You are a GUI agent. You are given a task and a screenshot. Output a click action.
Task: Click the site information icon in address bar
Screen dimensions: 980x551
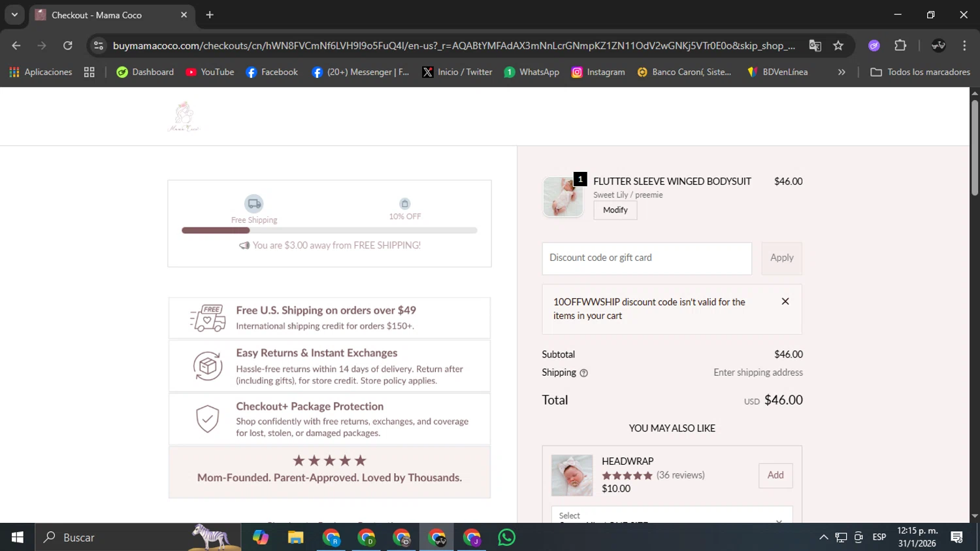pos(99,45)
